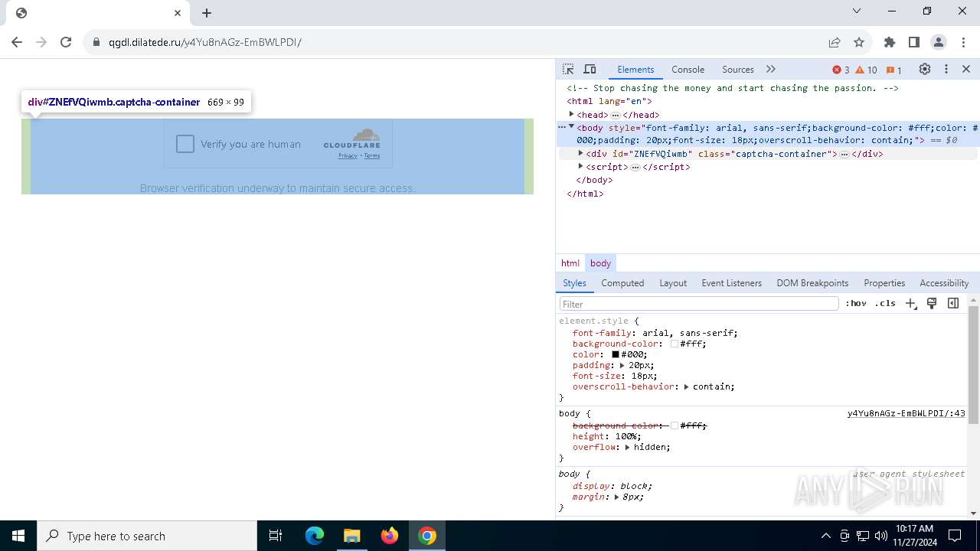Click the share page icon in the address bar
Viewport: 980px width, 551px height.
point(835,42)
